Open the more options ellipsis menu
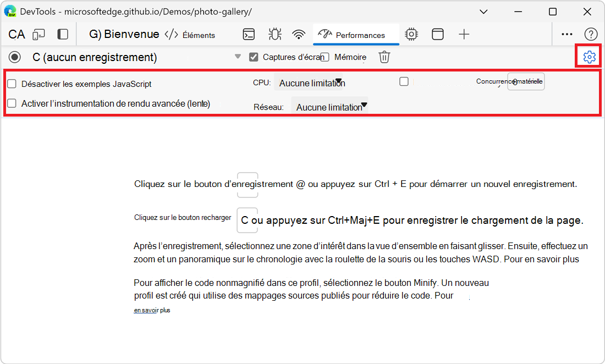Image resolution: width=605 pixels, height=364 pixels. click(x=566, y=34)
